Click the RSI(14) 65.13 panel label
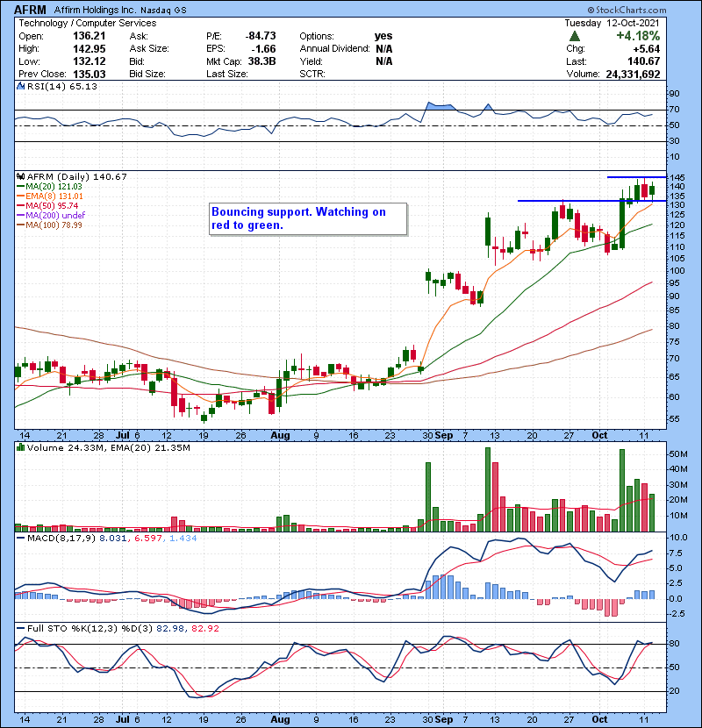The height and width of the screenshot is (728, 702). (62, 86)
